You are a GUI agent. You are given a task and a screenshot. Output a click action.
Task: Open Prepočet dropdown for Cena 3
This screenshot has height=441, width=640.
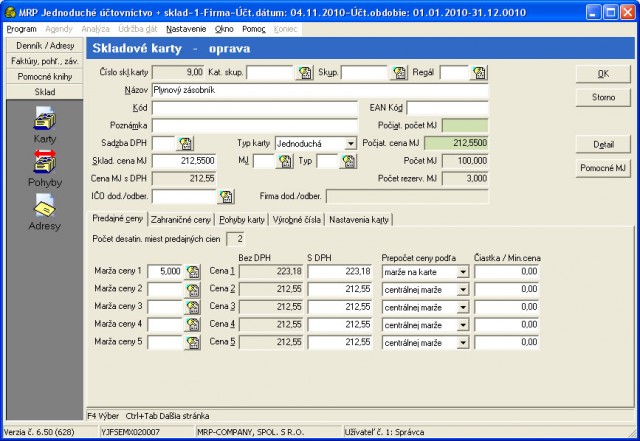coord(462,306)
